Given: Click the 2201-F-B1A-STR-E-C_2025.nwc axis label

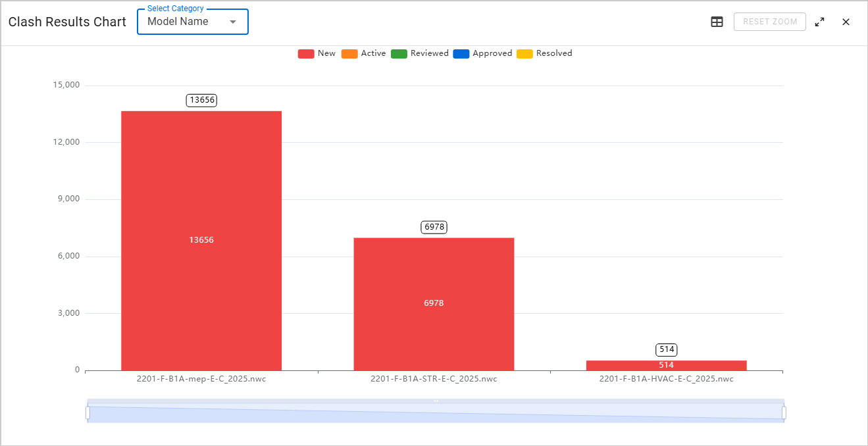Looking at the screenshot, I should 434,379.
